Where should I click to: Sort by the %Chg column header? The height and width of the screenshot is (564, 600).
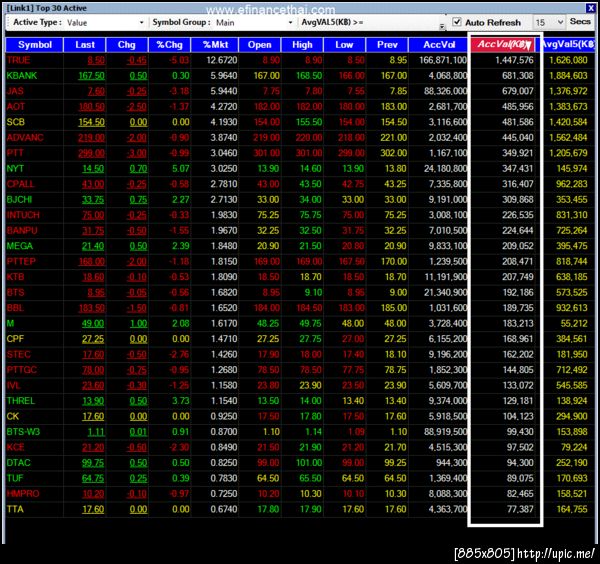tap(170, 45)
